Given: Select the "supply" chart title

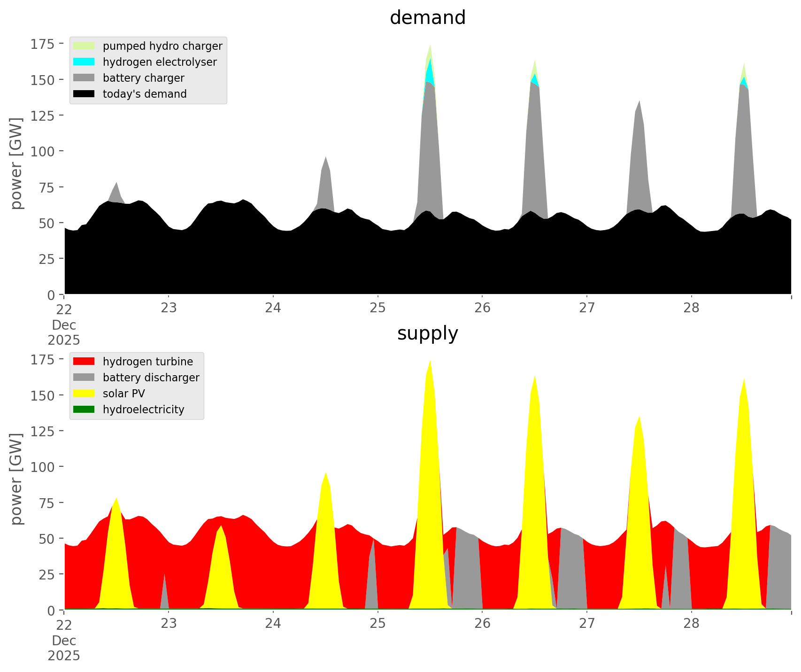Looking at the screenshot, I should coord(427,333).
